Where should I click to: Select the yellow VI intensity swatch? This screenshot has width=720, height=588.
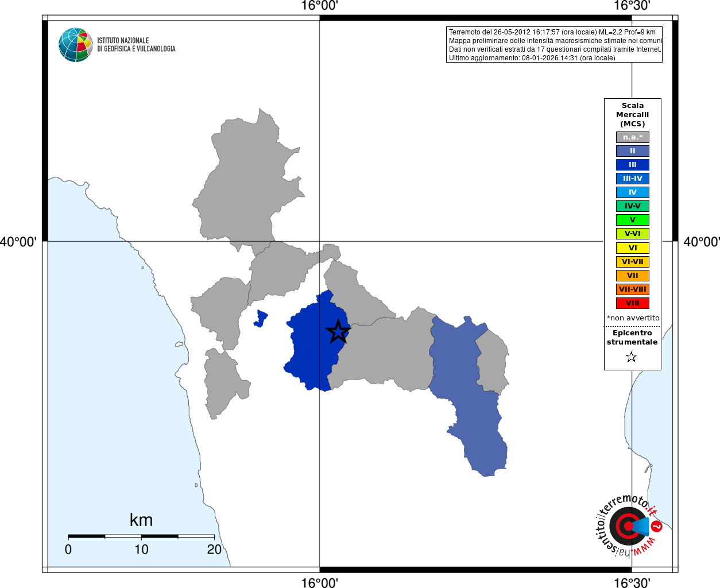point(632,248)
